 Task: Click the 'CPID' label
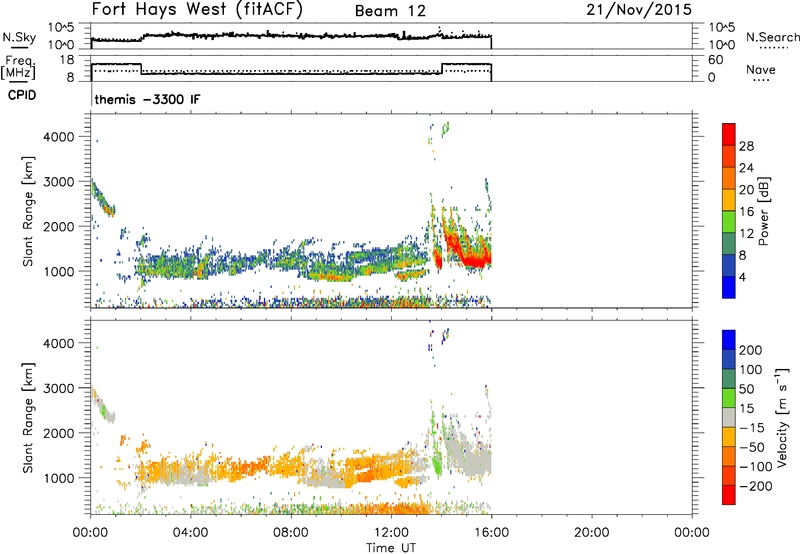tap(22, 95)
